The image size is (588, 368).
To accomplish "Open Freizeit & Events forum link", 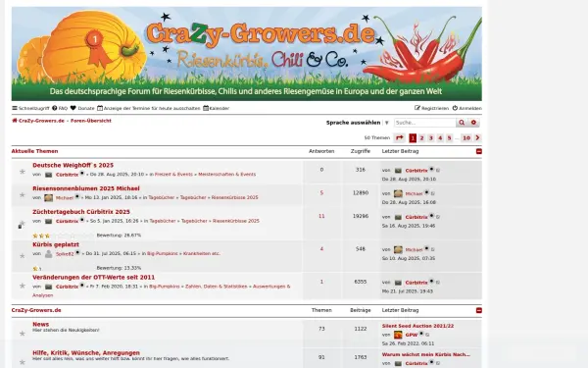I will click(x=173, y=175).
